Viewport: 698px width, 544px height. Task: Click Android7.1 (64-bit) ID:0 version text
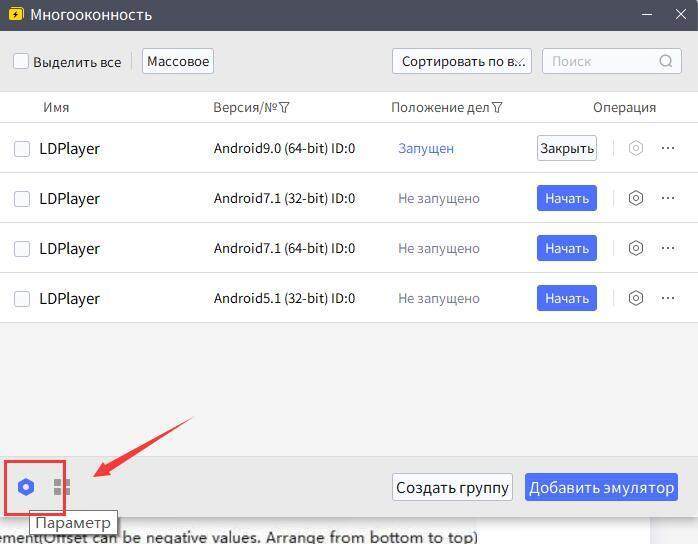point(284,248)
